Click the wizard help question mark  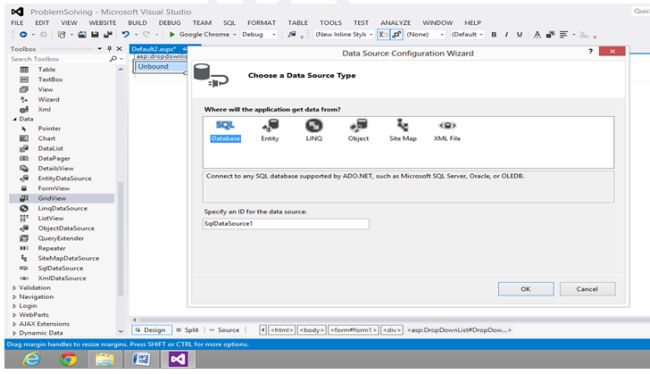point(590,51)
